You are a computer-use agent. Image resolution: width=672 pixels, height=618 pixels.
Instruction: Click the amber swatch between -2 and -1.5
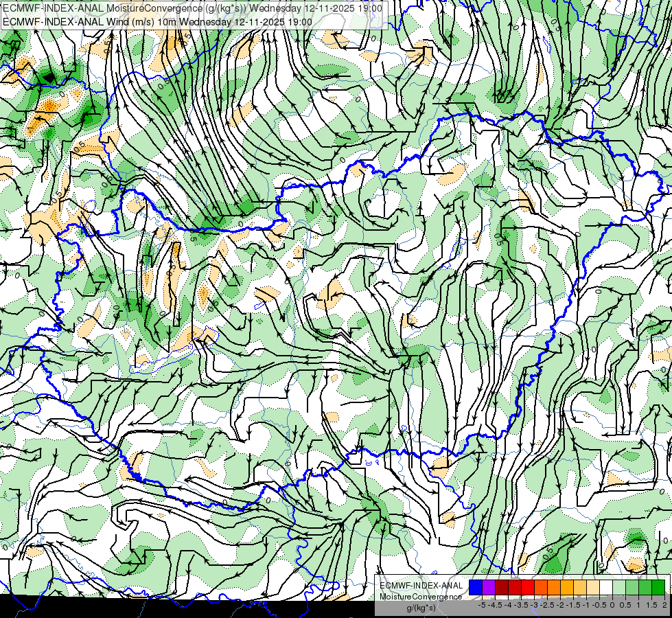pos(567,587)
